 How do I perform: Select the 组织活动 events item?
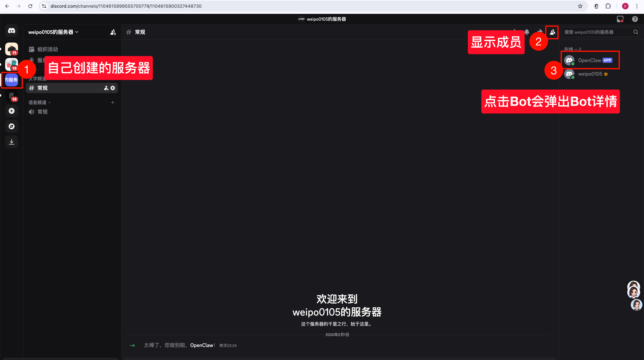click(x=47, y=49)
